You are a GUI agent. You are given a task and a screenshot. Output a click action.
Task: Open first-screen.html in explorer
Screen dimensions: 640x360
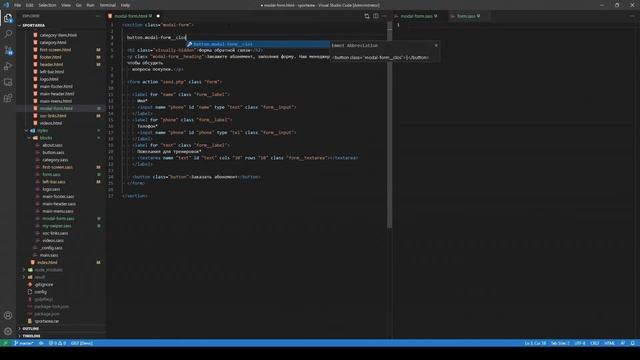pos(56,50)
